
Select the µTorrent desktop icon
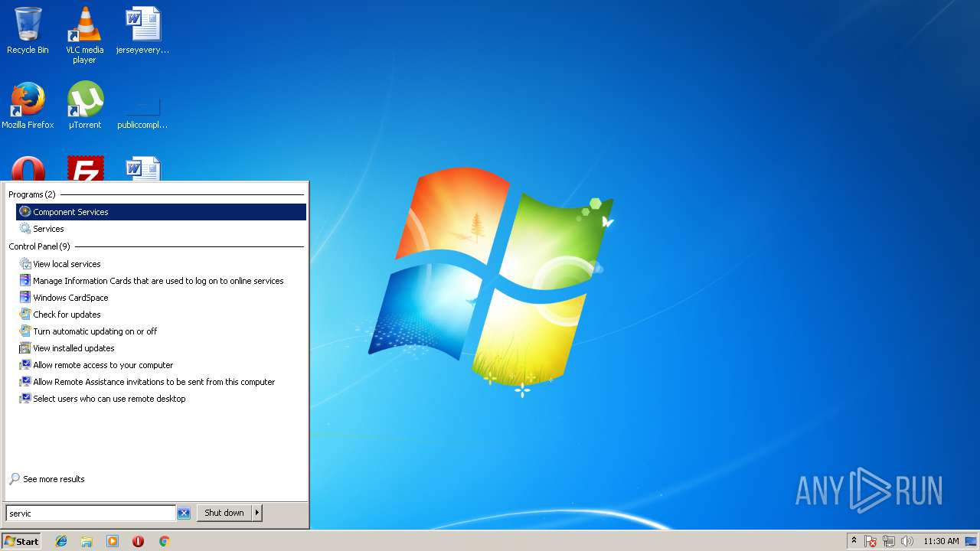click(x=85, y=106)
